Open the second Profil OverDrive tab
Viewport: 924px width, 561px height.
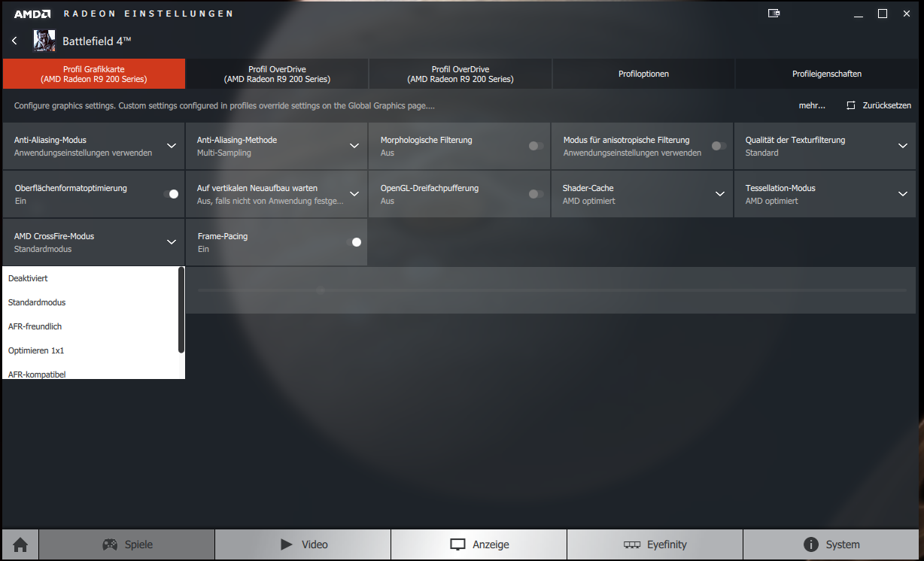pyautogui.click(x=460, y=74)
